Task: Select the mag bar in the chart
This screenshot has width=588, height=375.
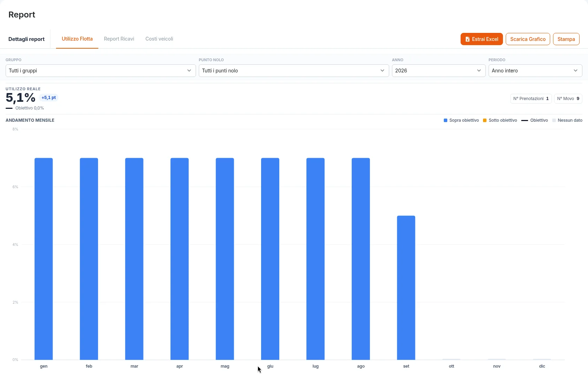Action: point(225,259)
